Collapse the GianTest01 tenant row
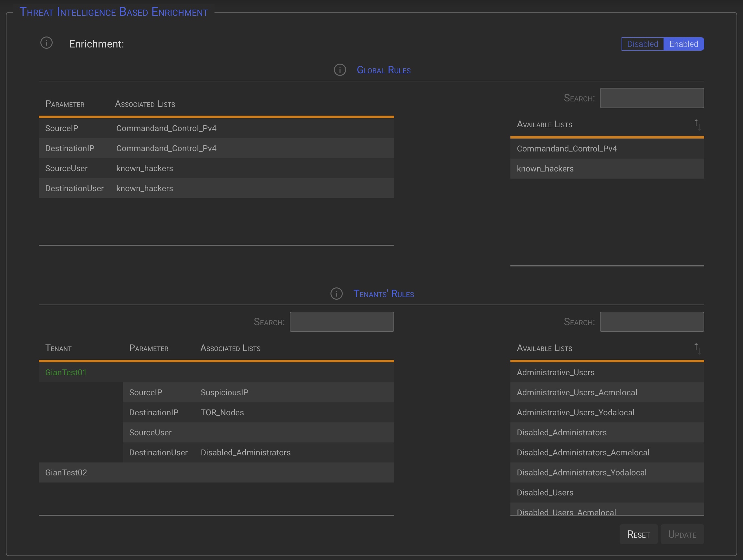 coord(66,372)
